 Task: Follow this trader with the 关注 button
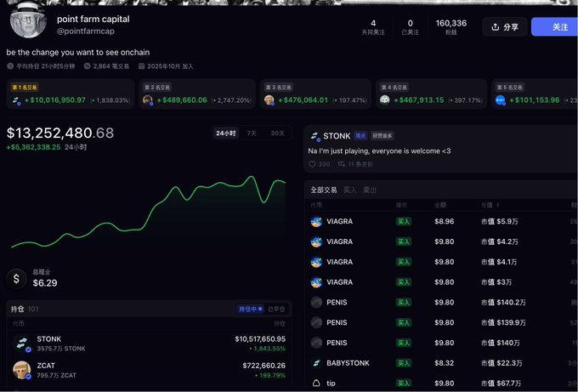tap(555, 27)
